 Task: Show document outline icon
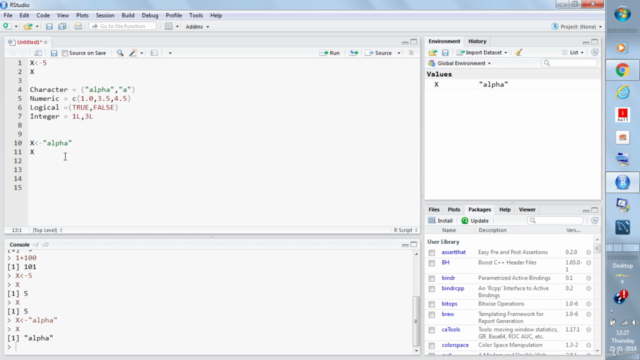tap(411, 53)
